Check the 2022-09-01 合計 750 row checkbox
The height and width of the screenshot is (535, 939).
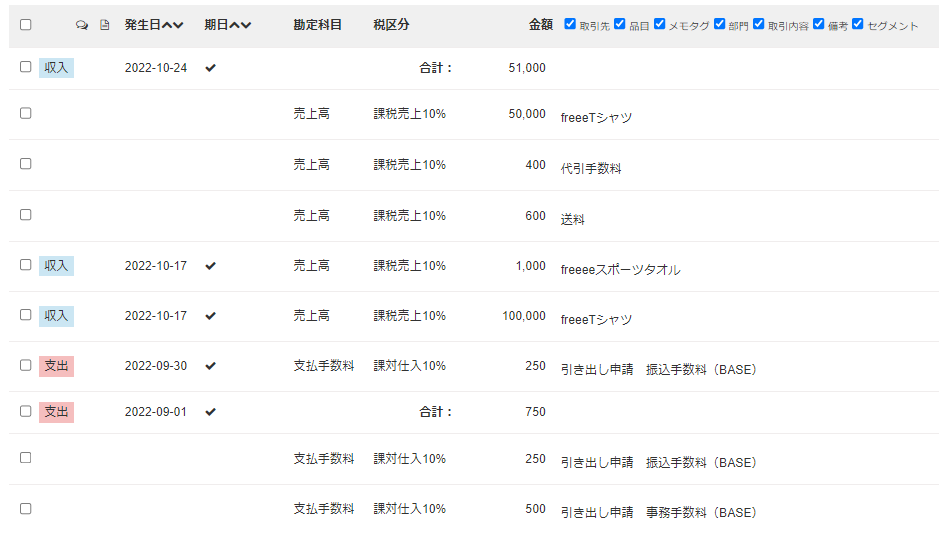(x=25, y=411)
